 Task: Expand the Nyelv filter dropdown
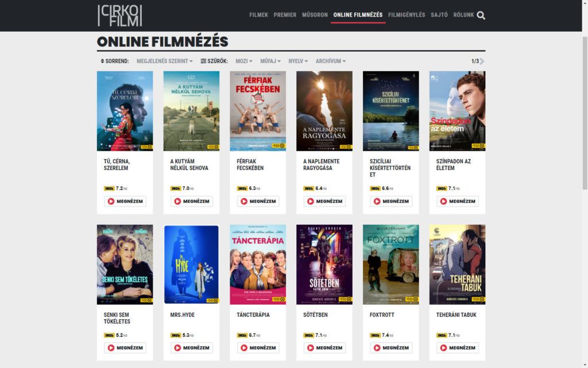click(298, 61)
